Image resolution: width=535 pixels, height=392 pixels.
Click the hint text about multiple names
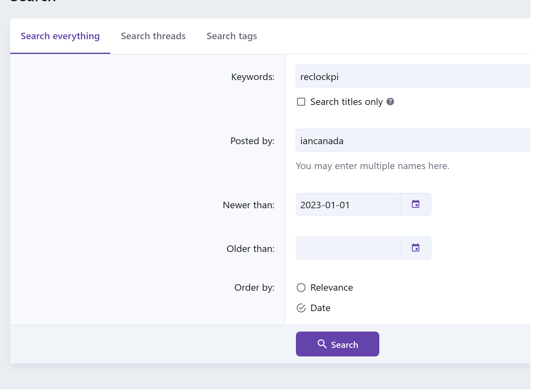(x=373, y=166)
